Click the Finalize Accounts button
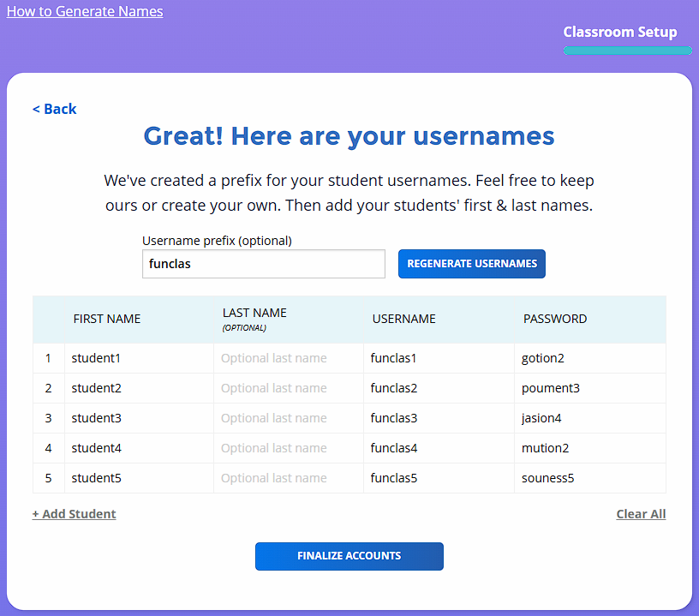The image size is (699, 616). (349, 556)
